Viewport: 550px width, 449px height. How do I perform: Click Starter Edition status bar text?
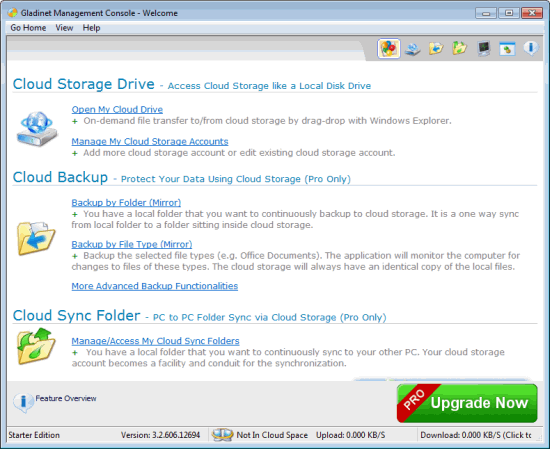point(34,435)
